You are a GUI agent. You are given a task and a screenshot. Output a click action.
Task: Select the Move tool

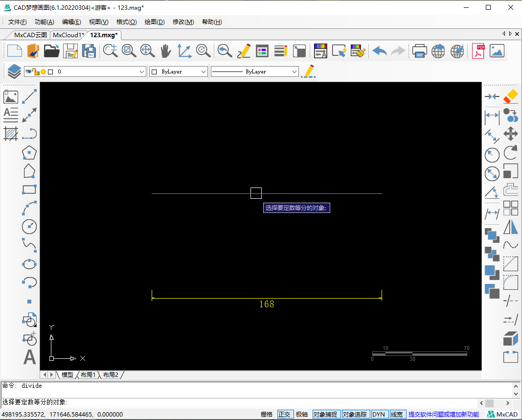(x=510, y=134)
